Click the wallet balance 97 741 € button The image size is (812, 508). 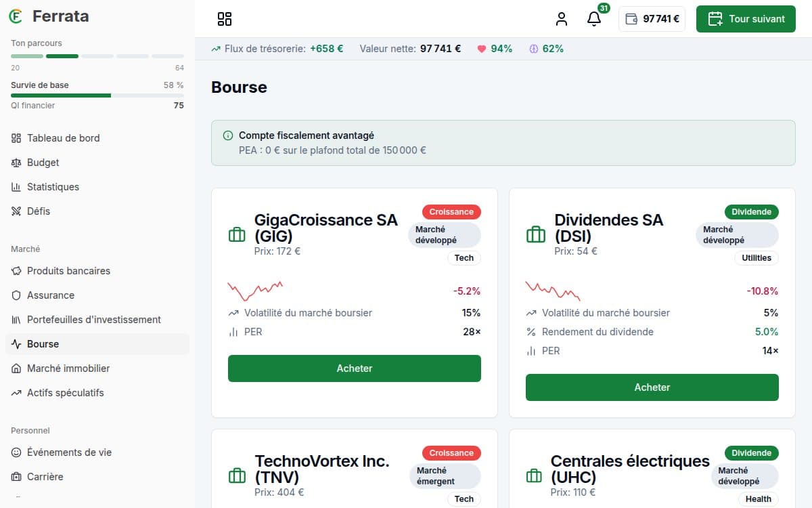pos(652,19)
